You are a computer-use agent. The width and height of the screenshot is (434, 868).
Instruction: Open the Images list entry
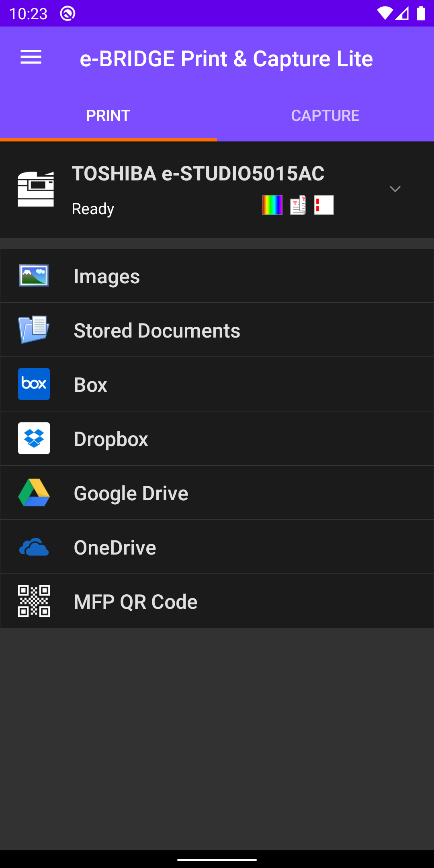217,276
